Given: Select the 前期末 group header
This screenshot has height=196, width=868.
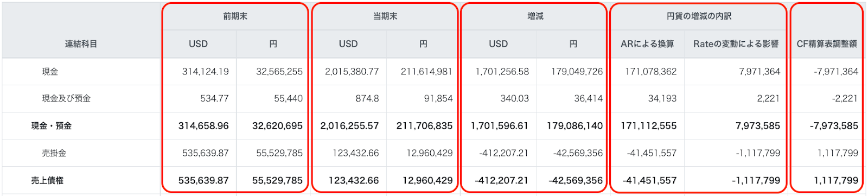Looking at the screenshot, I should click(235, 16).
